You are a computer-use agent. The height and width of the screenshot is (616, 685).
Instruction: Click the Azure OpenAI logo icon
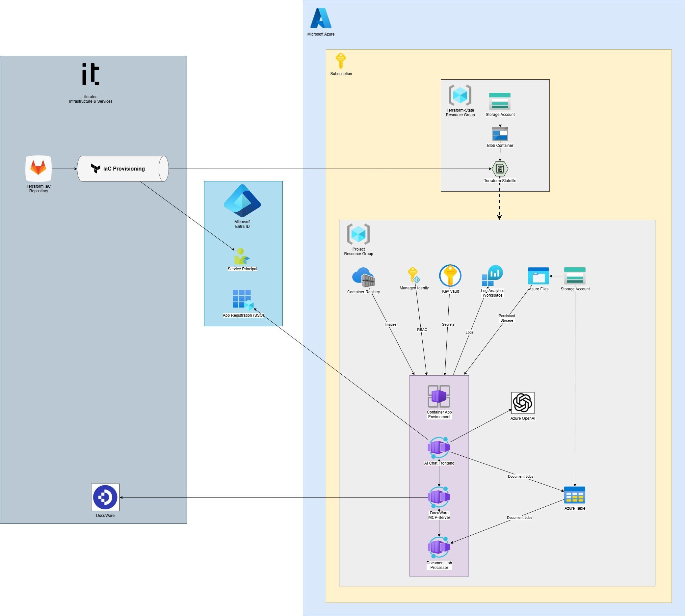coord(522,403)
